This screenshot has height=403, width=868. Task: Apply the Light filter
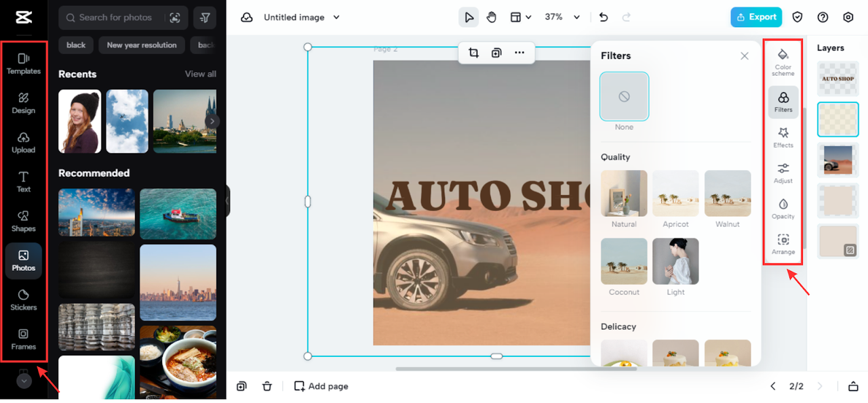click(x=675, y=261)
